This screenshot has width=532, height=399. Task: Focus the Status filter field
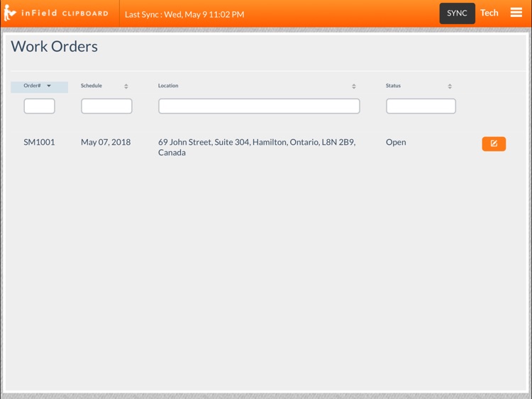point(421,106)
